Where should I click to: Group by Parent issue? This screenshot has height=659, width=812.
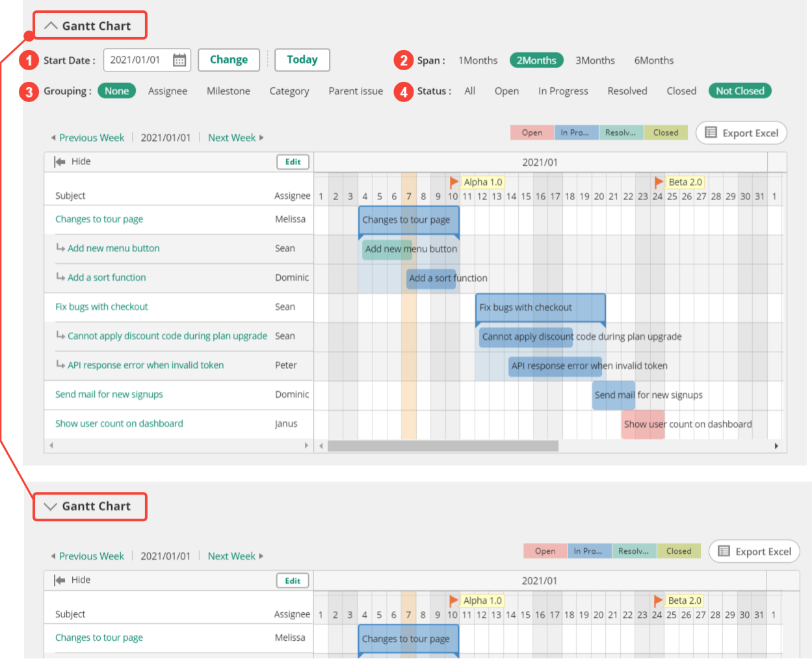(356, 91)
